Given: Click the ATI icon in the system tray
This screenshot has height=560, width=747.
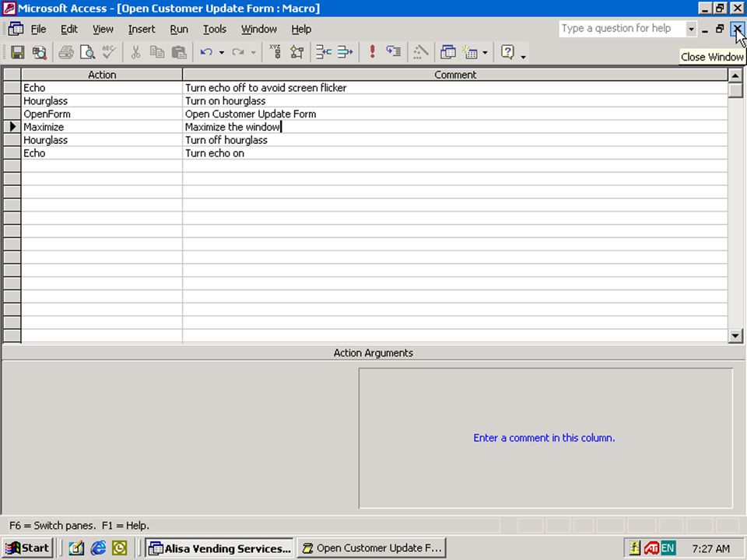Looking at the screenshot, I should 651,548.
